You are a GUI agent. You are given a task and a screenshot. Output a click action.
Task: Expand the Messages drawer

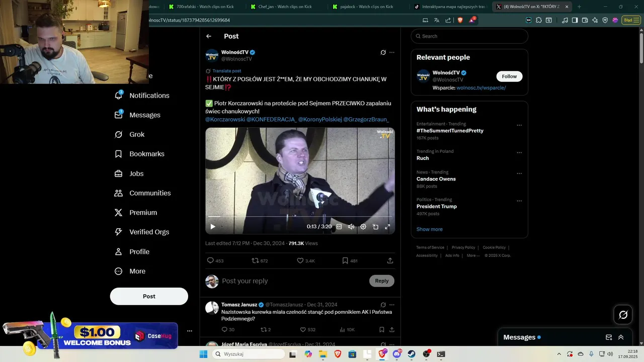point(621,337)
